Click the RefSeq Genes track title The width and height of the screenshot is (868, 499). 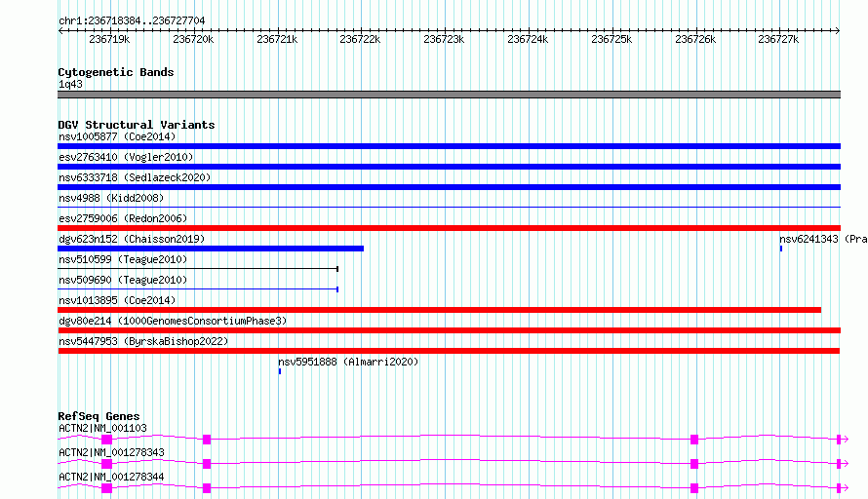99,416
